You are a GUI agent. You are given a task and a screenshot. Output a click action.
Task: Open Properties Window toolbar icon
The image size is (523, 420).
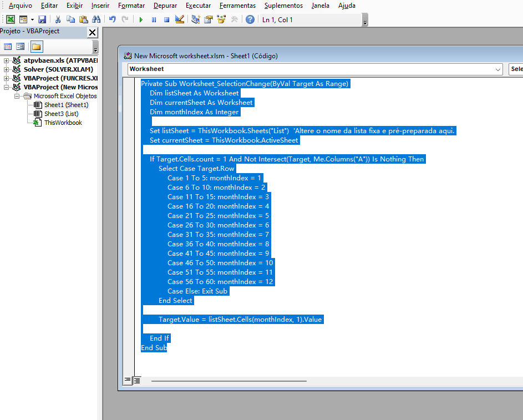pyautogui.click(x=209, y=19)
